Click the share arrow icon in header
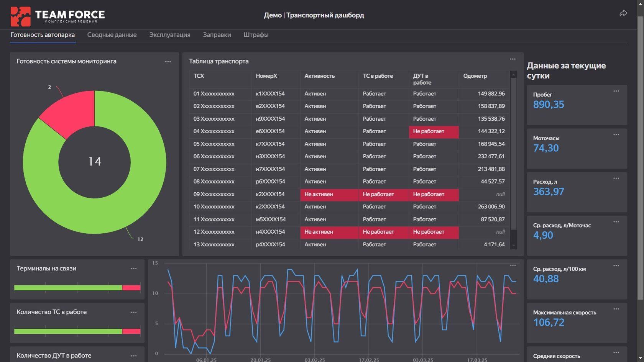This screenshot has height=362, width=644. (x=623, y=14)
